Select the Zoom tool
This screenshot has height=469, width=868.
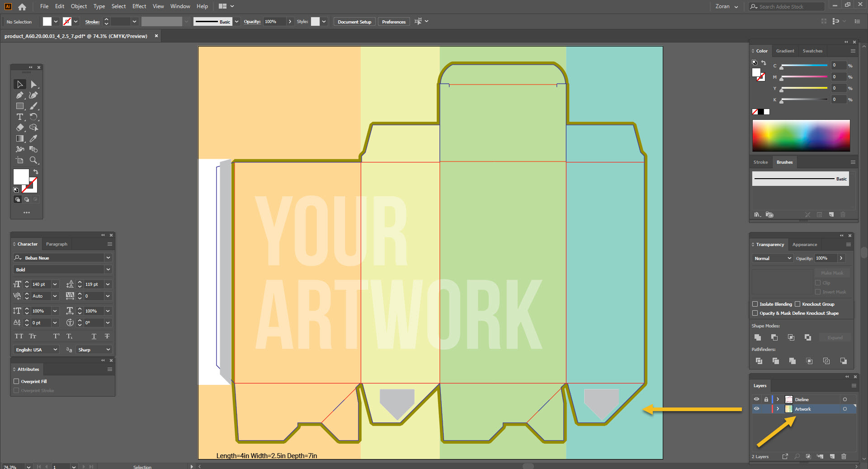tap(33, 160)
